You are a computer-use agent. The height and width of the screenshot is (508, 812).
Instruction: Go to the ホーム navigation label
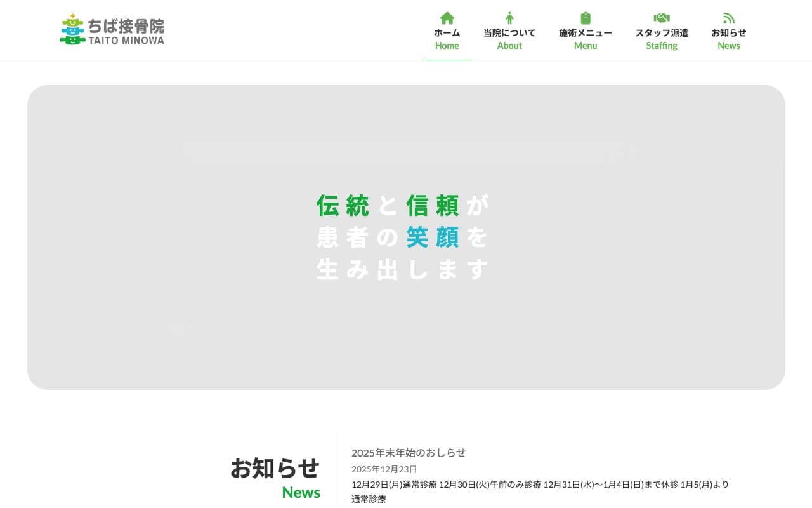point(447,33)
